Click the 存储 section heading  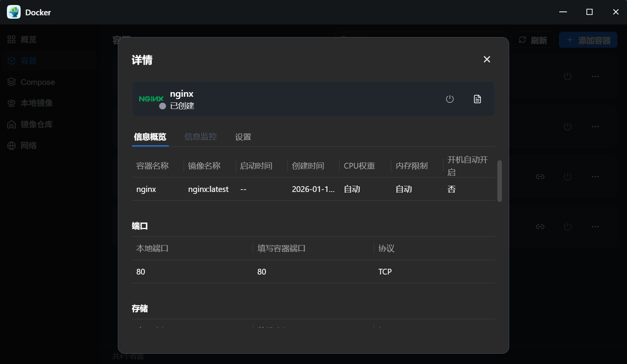click(x=140, y=309)
